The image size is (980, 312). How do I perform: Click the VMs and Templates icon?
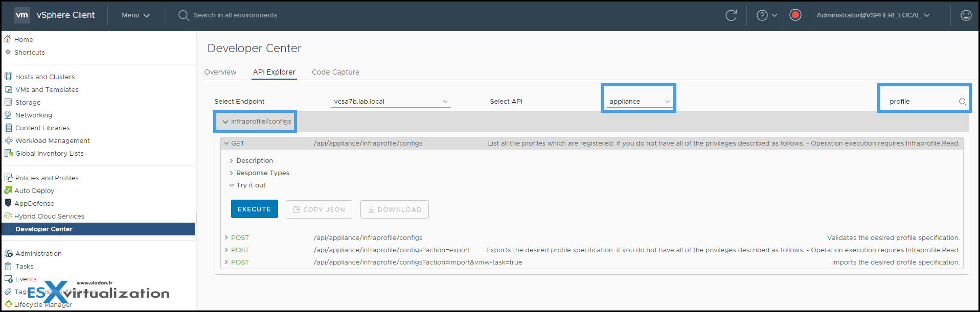(8, 89)
